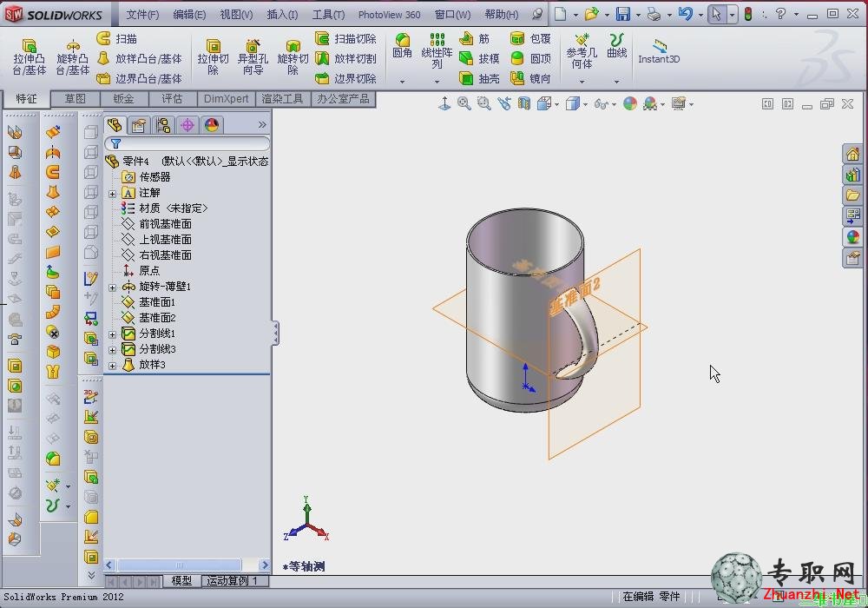Switch to DisplayManager tab icon
This screenshot has height=608, width=868.
212,125
